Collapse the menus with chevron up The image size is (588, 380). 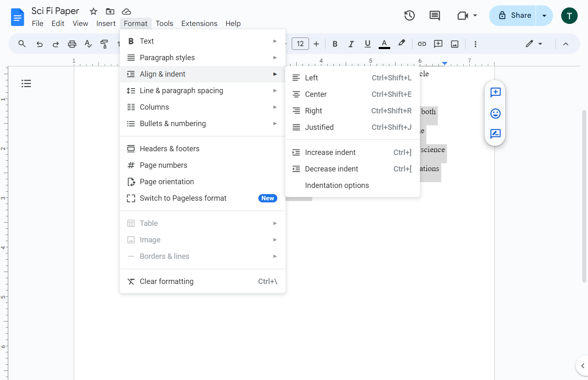click(566, 44)
